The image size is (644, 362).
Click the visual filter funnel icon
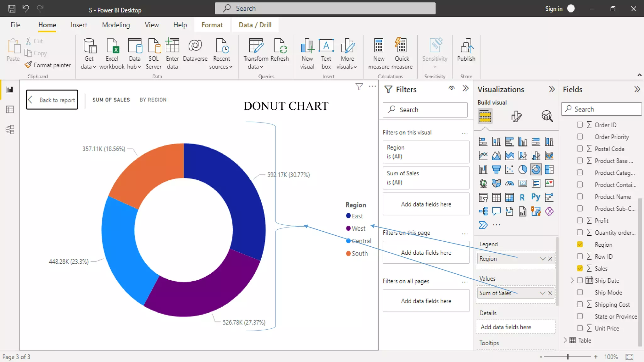(359, 87)
